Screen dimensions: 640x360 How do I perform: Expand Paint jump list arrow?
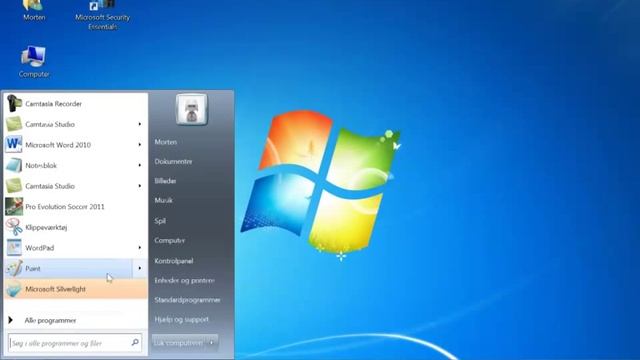tap(140, 268)
